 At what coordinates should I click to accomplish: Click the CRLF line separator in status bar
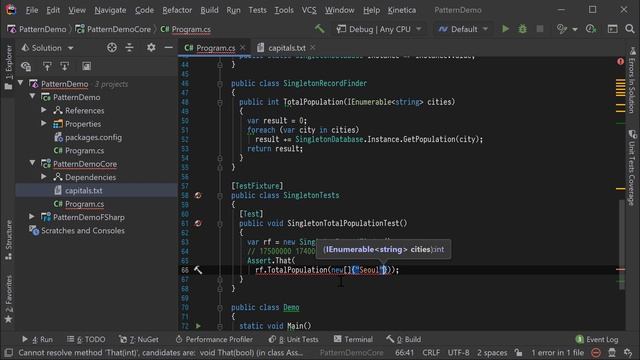pos(431,352)
